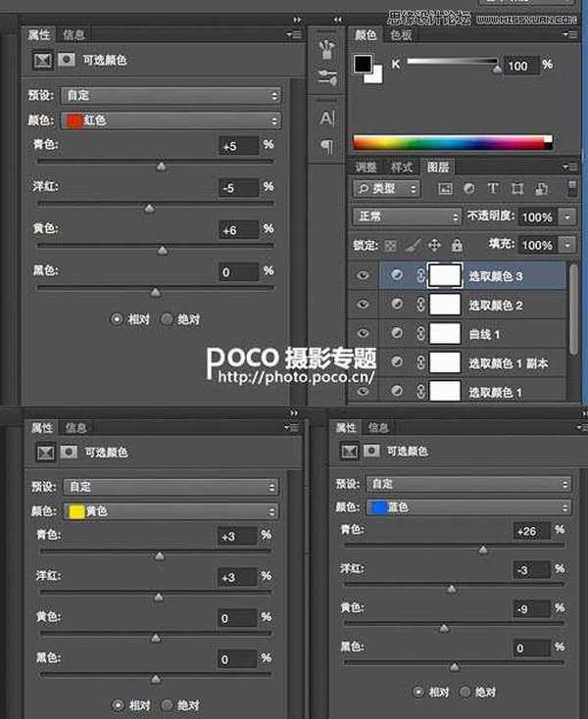Lock all padlock icon
The height and width of the screenshot is (719, 588).
(x=457, y=245)
